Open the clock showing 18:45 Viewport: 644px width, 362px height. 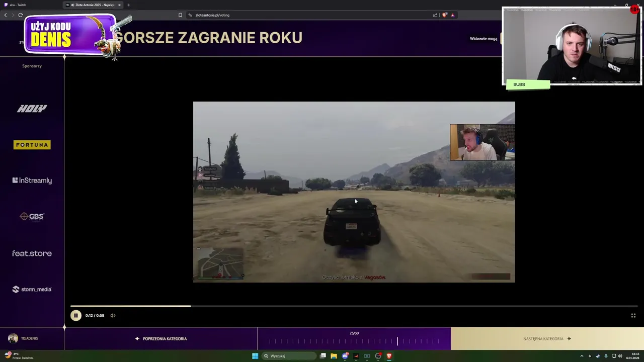pos(633,356)
